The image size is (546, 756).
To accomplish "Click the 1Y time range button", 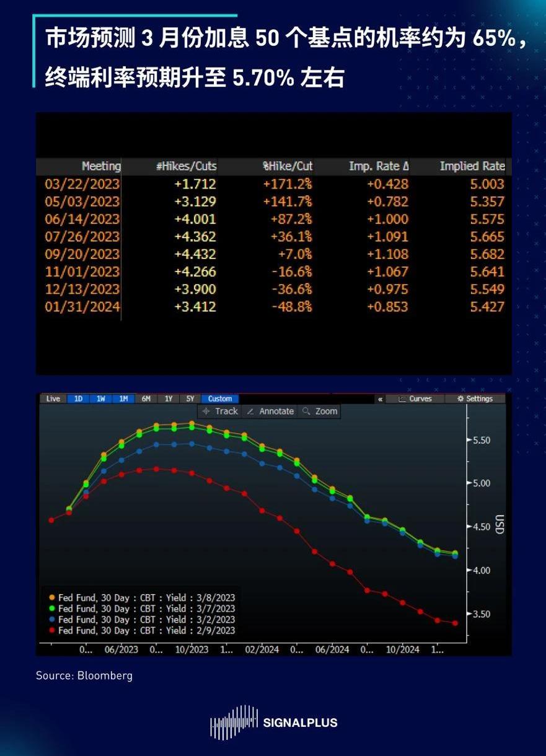I will [x=169, y=399].
